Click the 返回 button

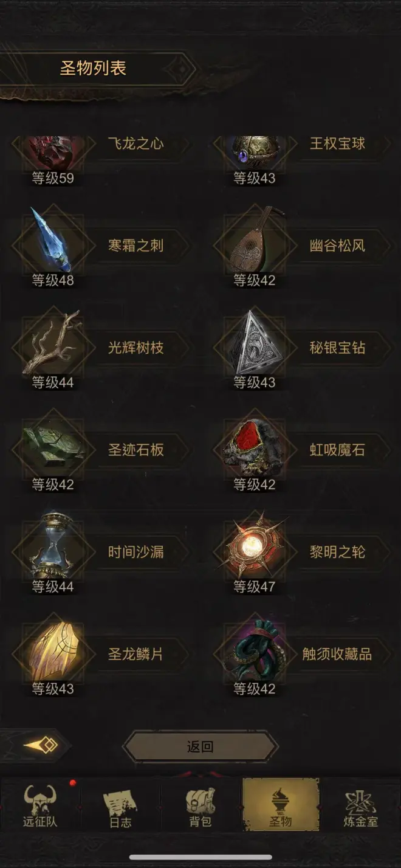point(200,746)
